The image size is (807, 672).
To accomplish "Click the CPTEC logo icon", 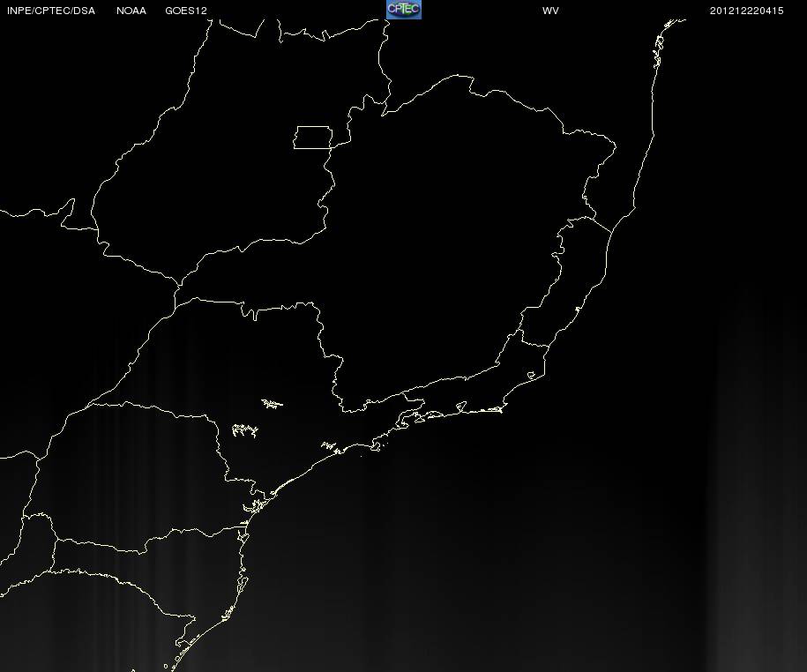I will pyautogui.click(x=404, y=10).
